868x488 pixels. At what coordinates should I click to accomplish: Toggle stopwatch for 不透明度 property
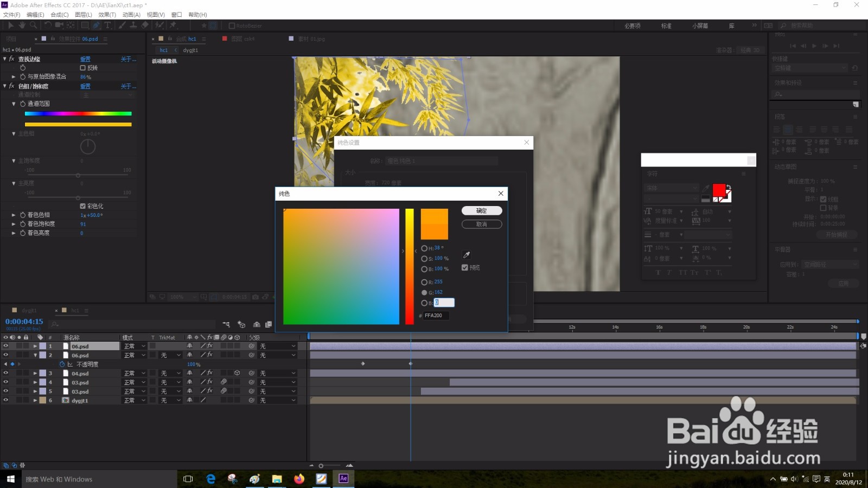point(62,364)
